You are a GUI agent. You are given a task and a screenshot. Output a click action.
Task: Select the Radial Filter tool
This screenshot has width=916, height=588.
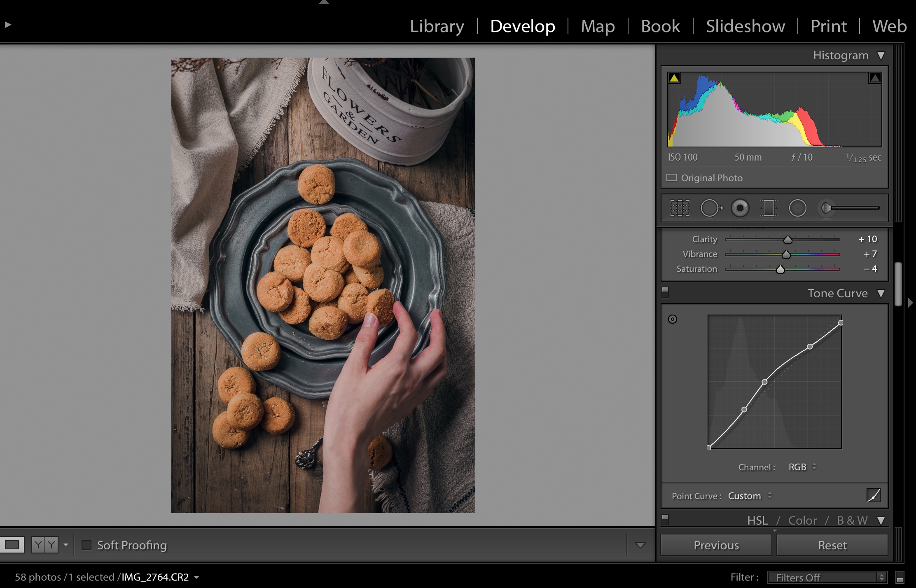797,208
